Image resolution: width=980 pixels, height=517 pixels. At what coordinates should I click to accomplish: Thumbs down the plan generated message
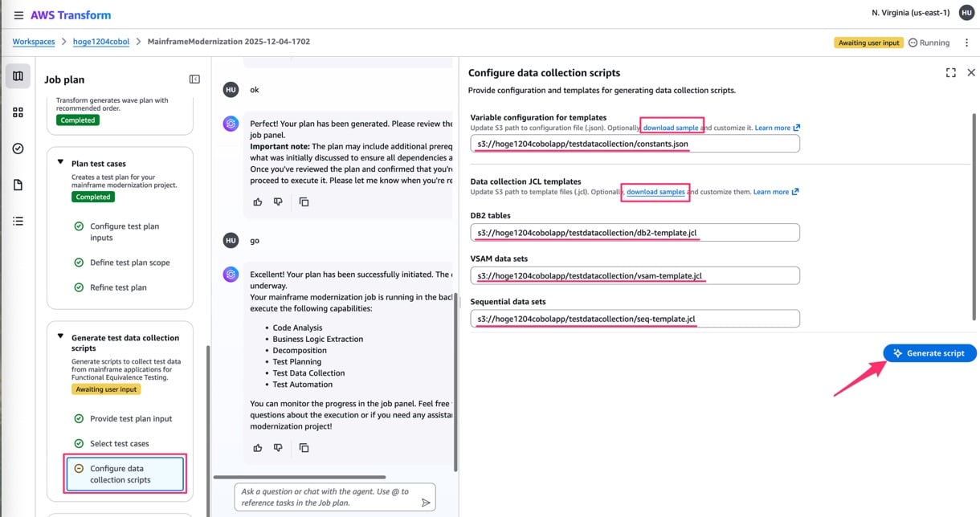[278, 202]
